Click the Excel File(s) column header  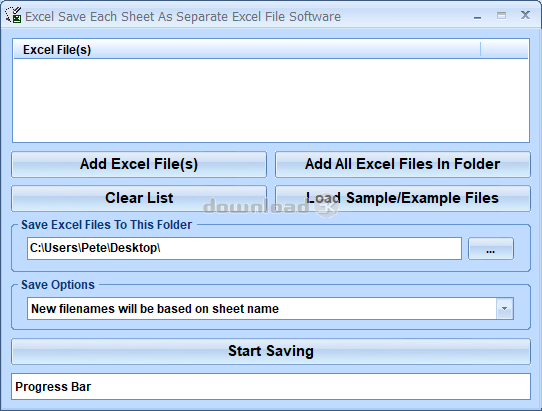pos(247,49)
